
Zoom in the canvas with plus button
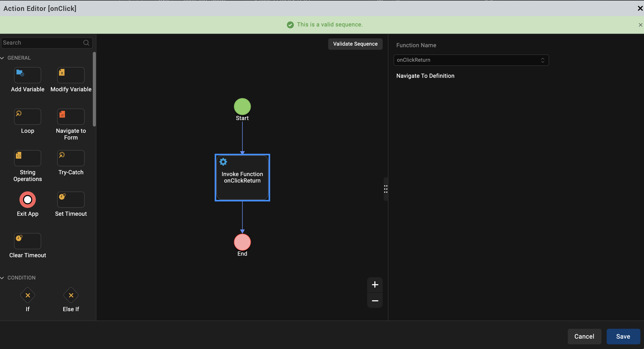[x=375, y=285]
